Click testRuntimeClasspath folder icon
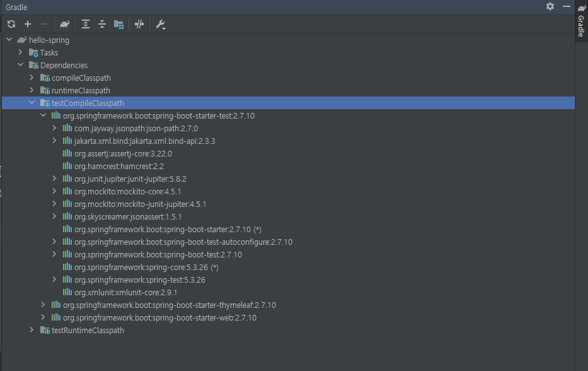 (45, 331)
